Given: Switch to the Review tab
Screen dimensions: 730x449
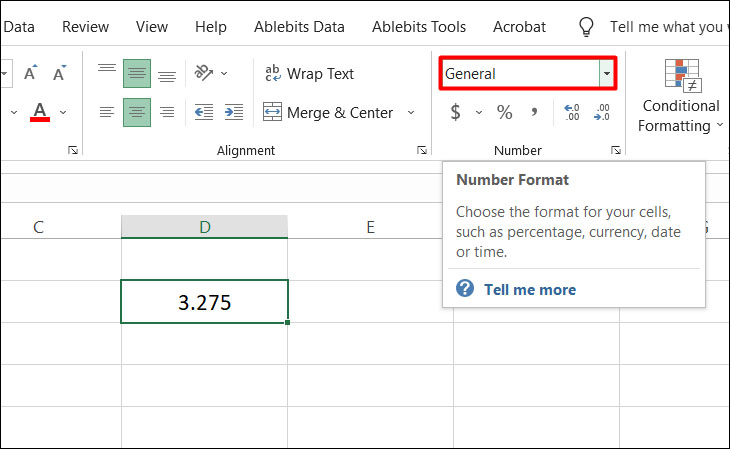Looking at the screenshot, I should pyautogui.click(x=86, y=27).
